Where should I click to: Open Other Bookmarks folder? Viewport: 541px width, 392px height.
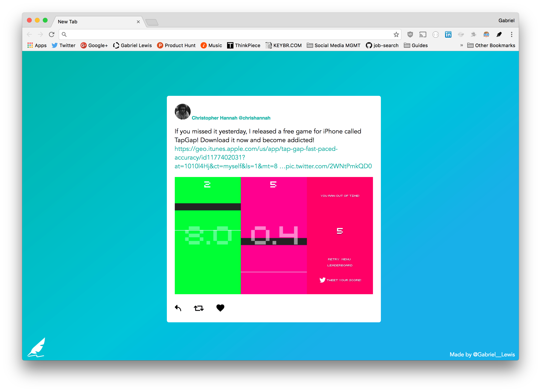(491, 45)
